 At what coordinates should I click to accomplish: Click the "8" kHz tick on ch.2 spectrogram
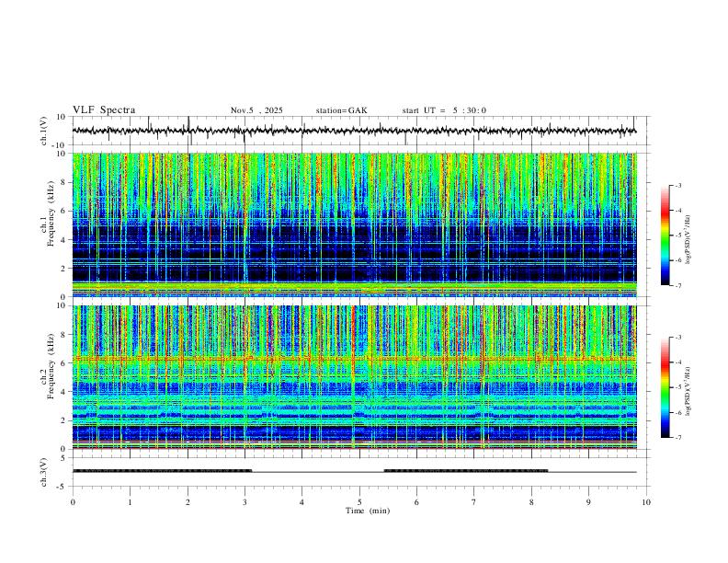(64, 335)
